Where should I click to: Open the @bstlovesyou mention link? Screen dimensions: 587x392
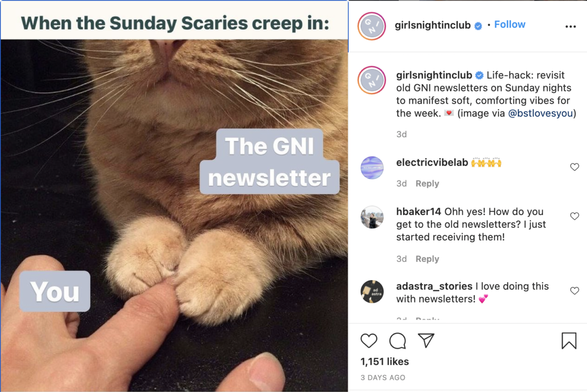coord(540,113)
